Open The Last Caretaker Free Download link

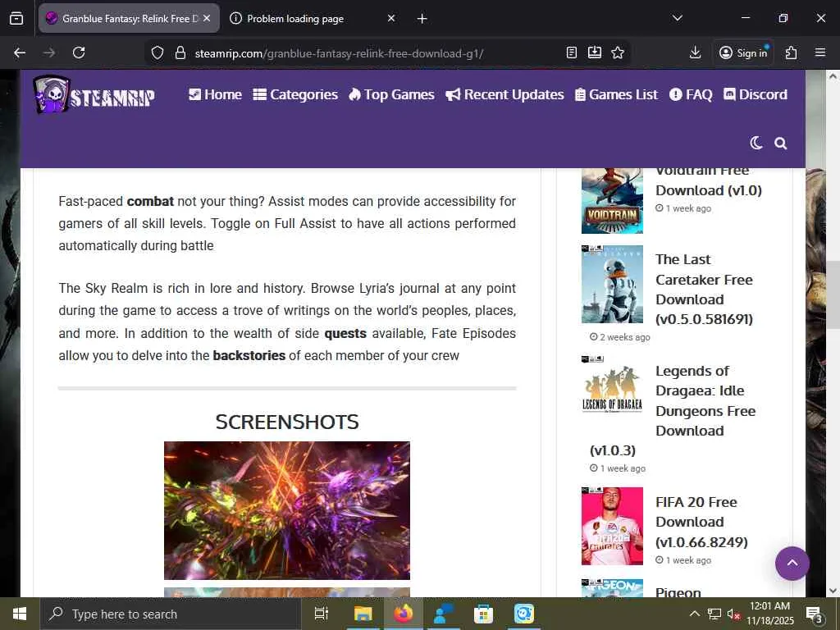(704, 290)
